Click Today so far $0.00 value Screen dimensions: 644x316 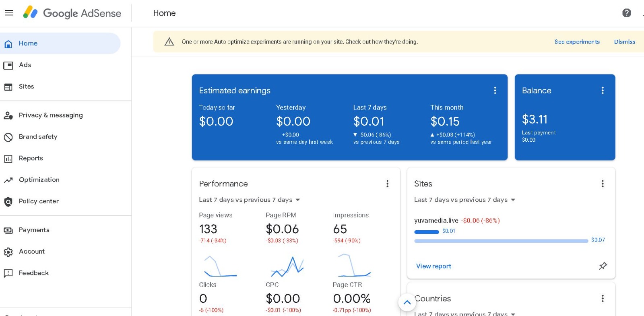pyautogui.click(x=216, y=122)
